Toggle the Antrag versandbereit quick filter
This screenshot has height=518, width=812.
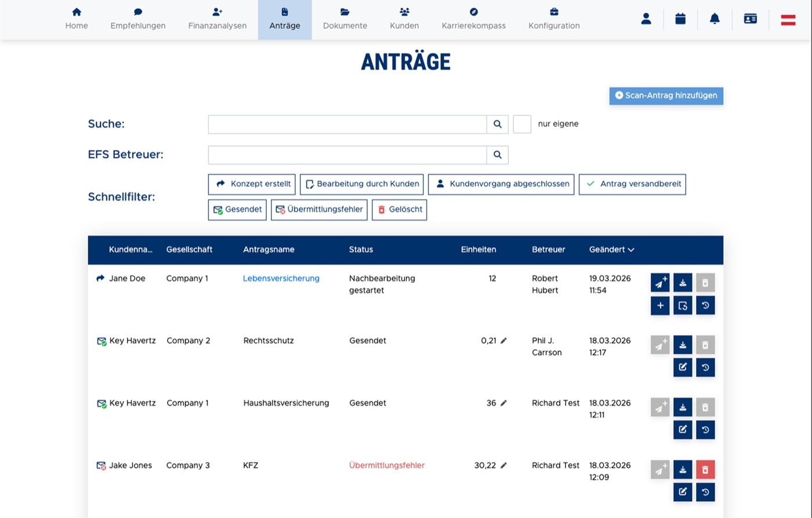632,184
